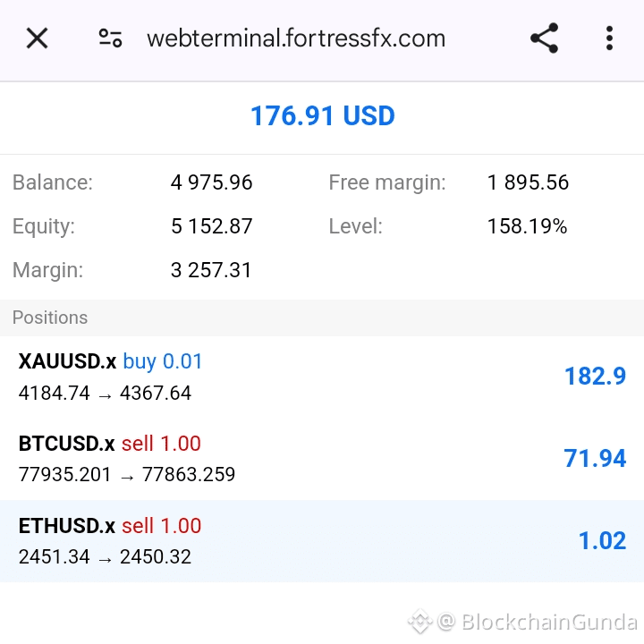Tap the 176.91 USD profit header
This screenshot has width=644, height=644.
click(x=322, y=115)
